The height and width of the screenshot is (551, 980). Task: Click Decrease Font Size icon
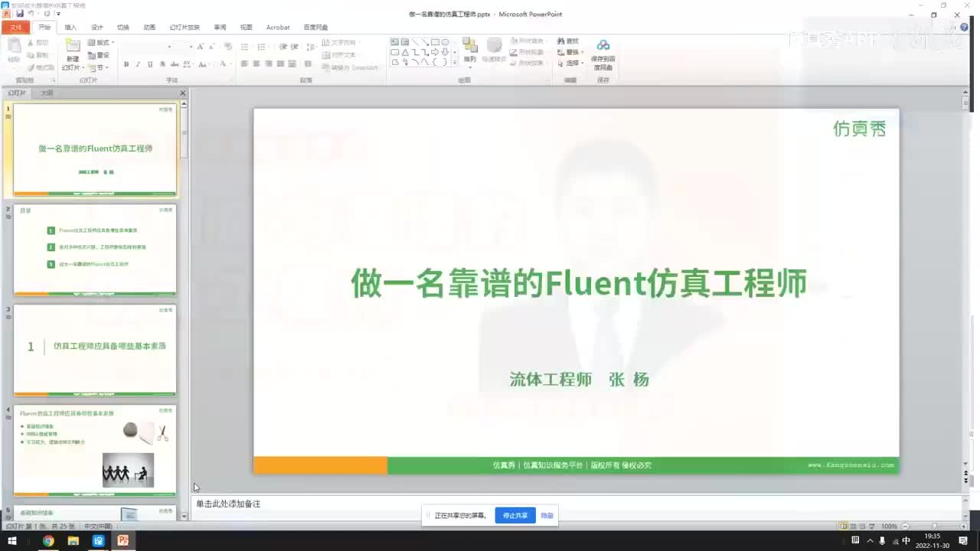pos(211,47)
